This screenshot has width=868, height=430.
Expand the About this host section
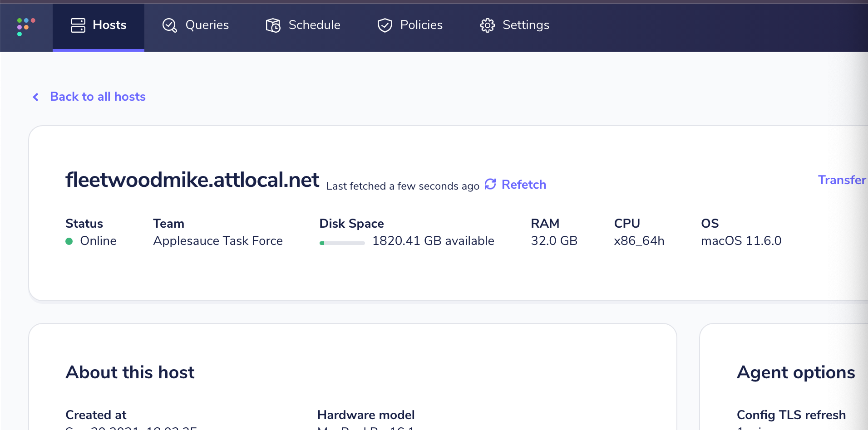130,372
